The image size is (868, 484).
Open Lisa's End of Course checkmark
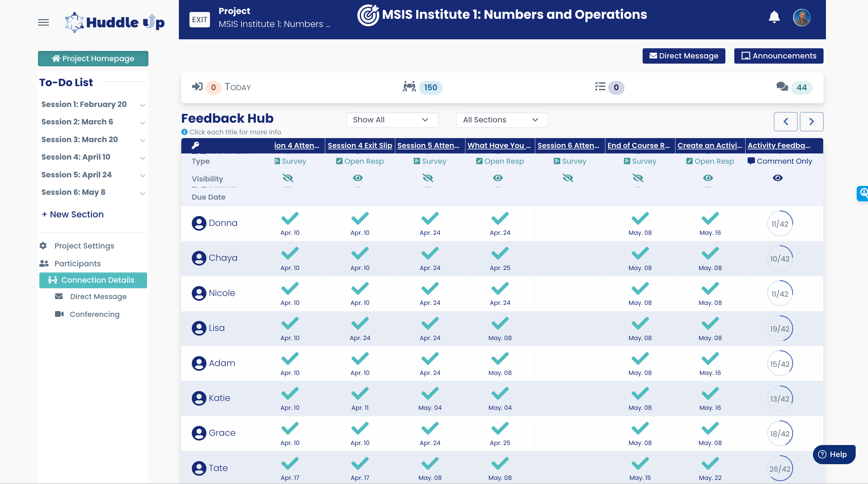[640, 323]
